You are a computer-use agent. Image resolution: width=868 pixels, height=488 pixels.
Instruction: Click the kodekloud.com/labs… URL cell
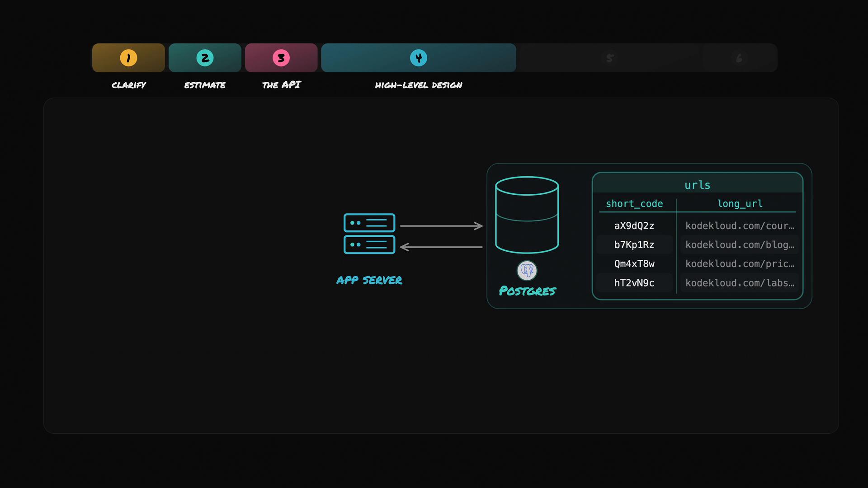coord(740,283)
